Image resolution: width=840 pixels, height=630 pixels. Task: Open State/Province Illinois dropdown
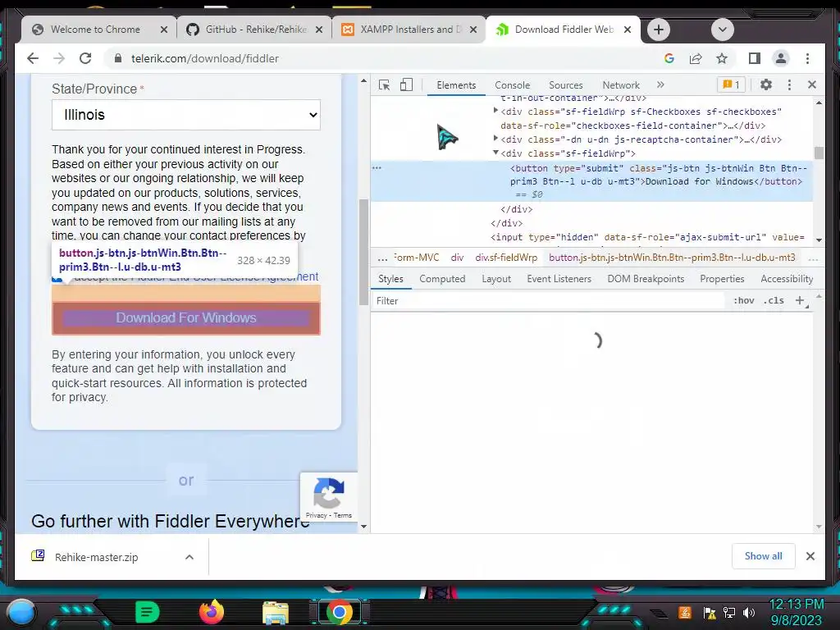(186, 115)
